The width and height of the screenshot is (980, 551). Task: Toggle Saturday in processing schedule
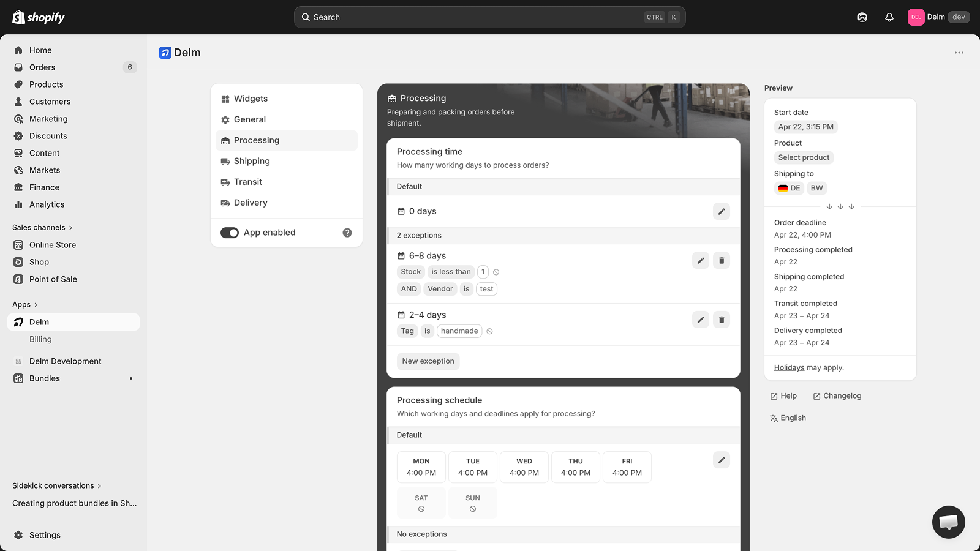click(421, 503)
